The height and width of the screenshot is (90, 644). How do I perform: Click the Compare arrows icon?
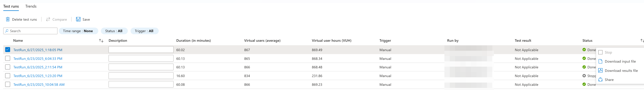click(48, 19)
